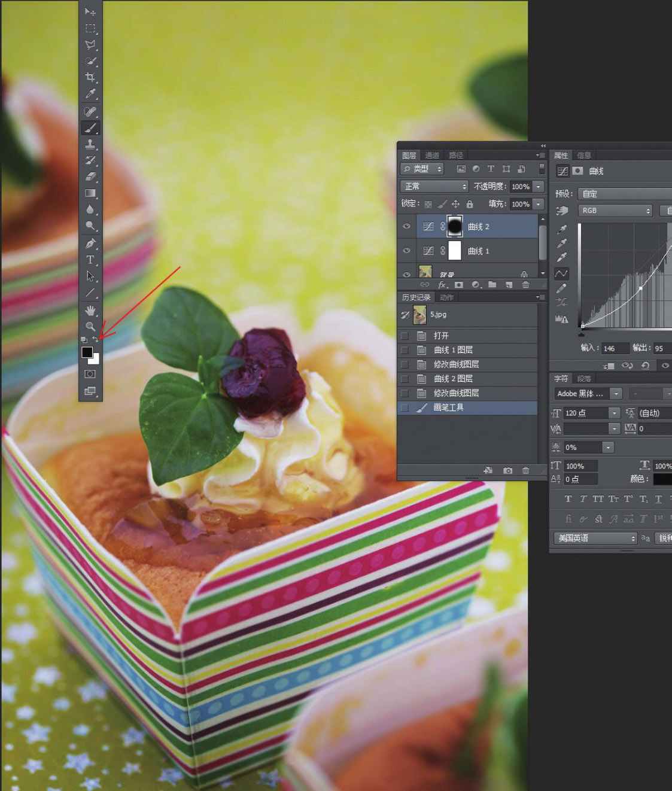672x791 pixels.
Task: Hide the 曲线 2 layer via eye icon
Action: [407, 227]
